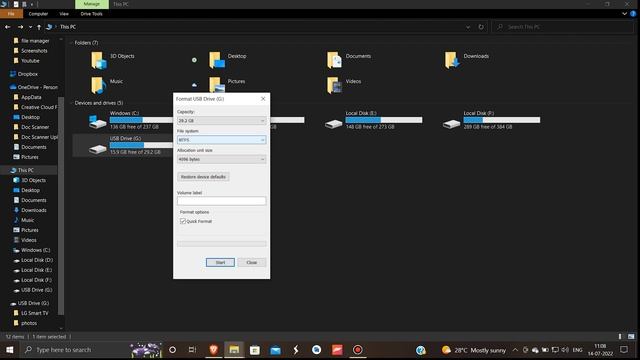Go back using the back arrow

point(8,27)
